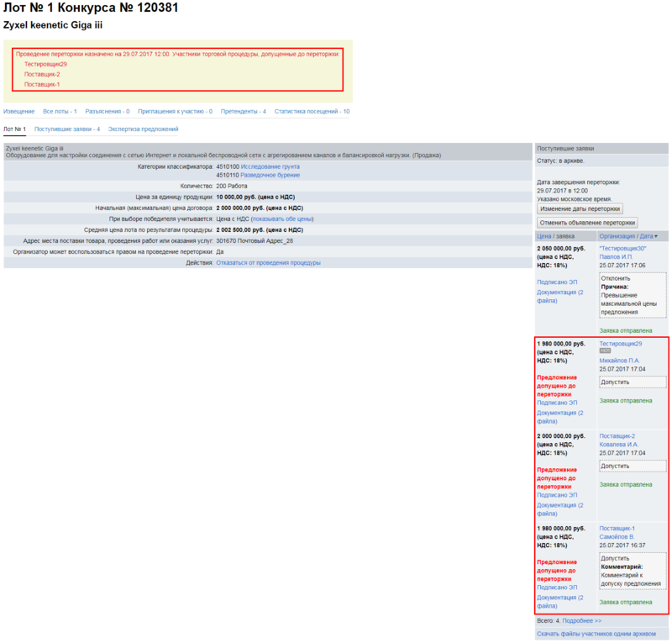Screen dimensions: 672x643
Task: Open Статистика посещений - 10 tab
Action: [x=312, y=111]
